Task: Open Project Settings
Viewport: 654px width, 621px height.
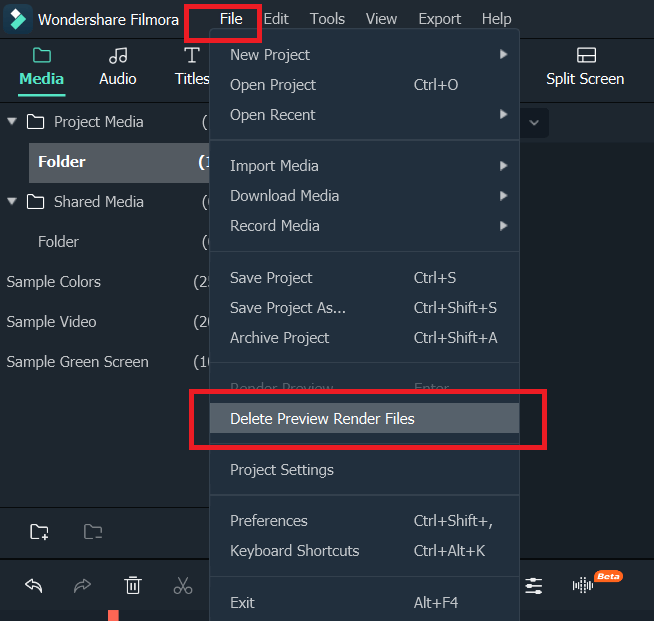Action: pos(364,470)
